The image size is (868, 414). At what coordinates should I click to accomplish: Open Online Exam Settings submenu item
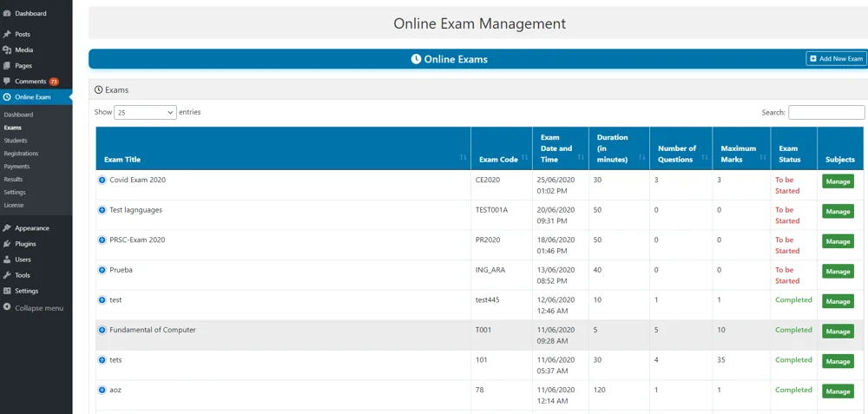pyautogui.click(x=15, y=192)
